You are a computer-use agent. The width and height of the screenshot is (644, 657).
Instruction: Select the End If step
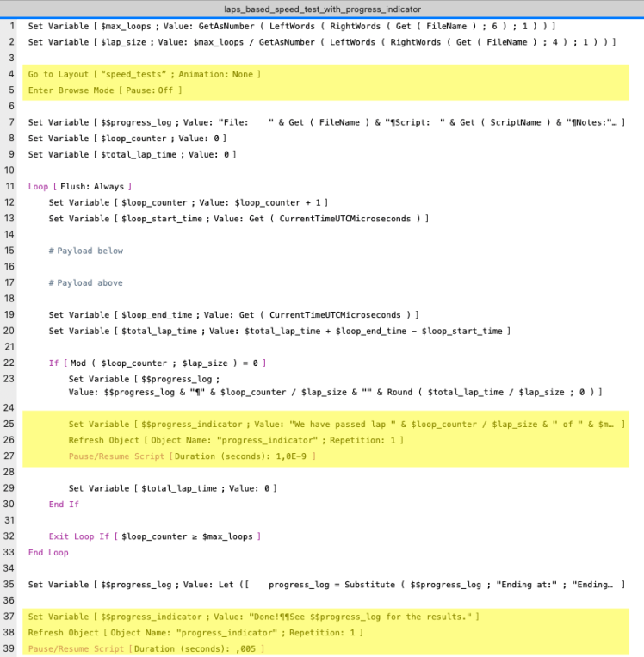point(64,504)
